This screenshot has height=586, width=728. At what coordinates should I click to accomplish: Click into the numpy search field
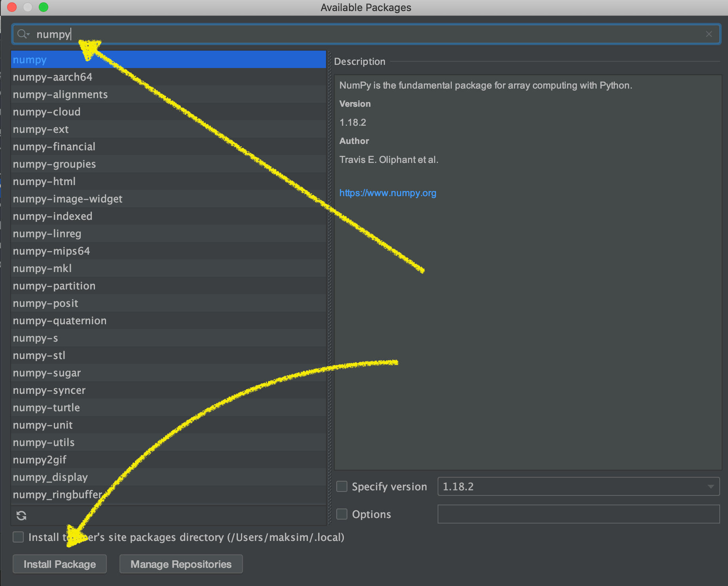point(366,34)
